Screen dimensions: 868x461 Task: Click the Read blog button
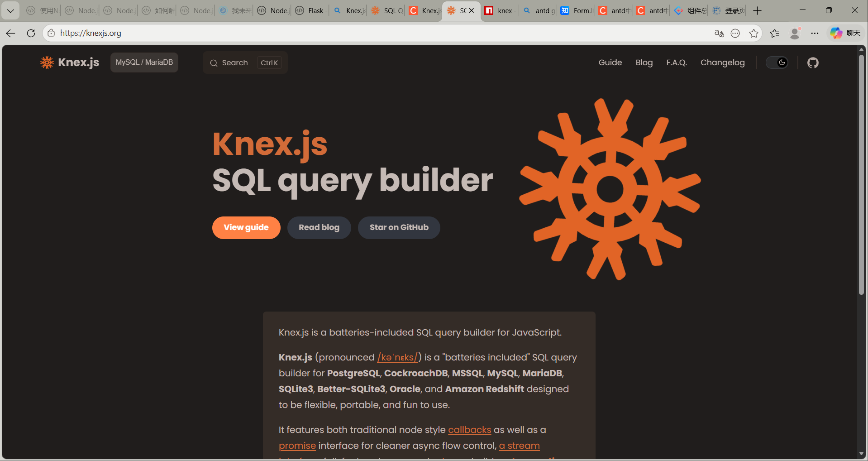319,227
